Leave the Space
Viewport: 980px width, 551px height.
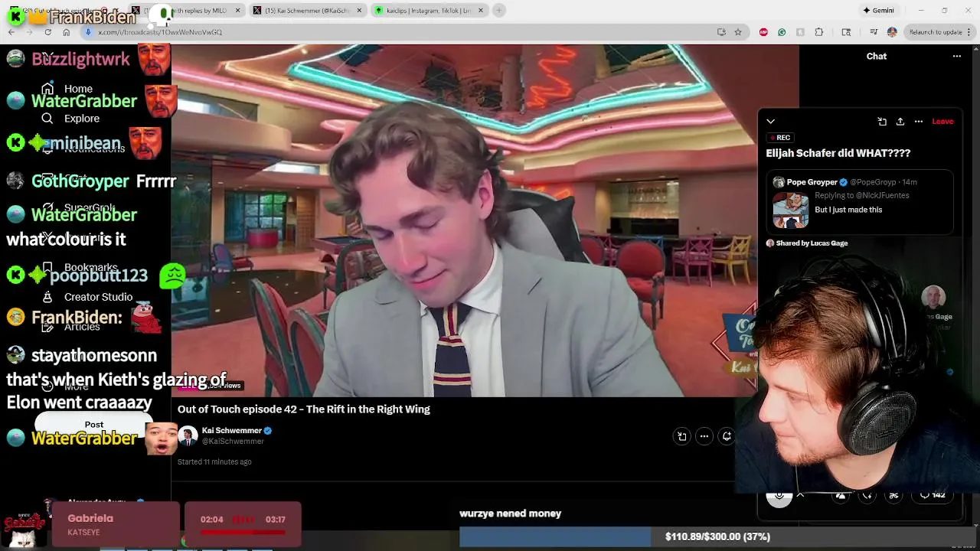pos(942,122)
